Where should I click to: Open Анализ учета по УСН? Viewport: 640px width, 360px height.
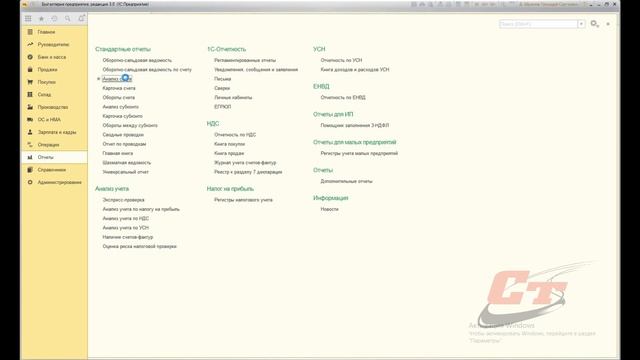coord(125,228)
